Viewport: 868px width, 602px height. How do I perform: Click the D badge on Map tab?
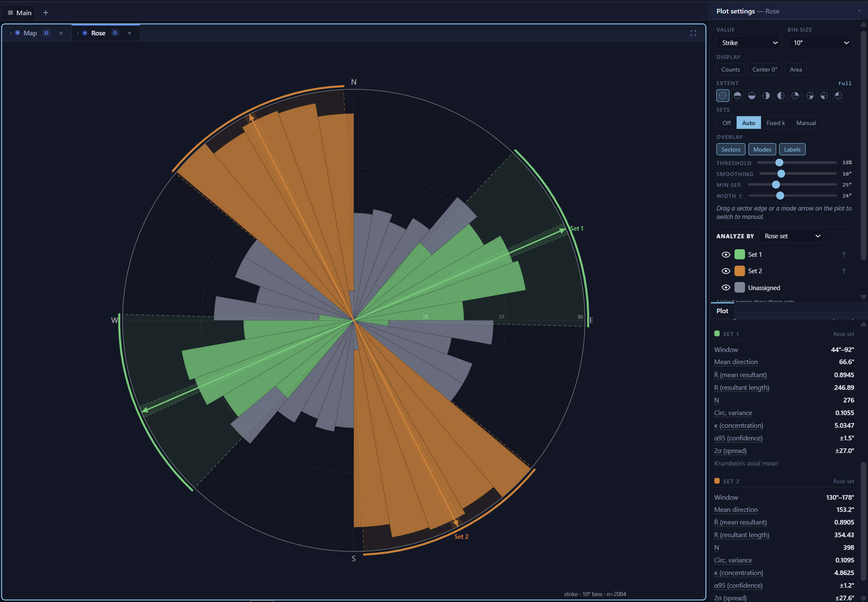coord(47,33)
